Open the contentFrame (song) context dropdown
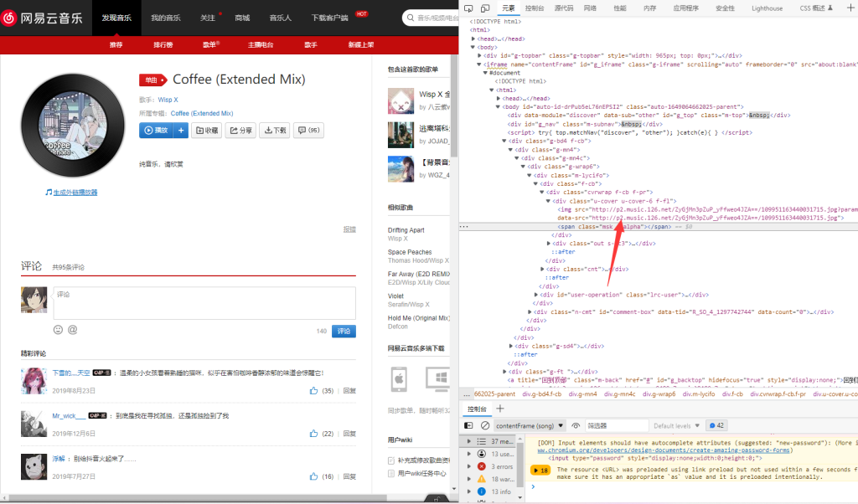 point(529,425)
